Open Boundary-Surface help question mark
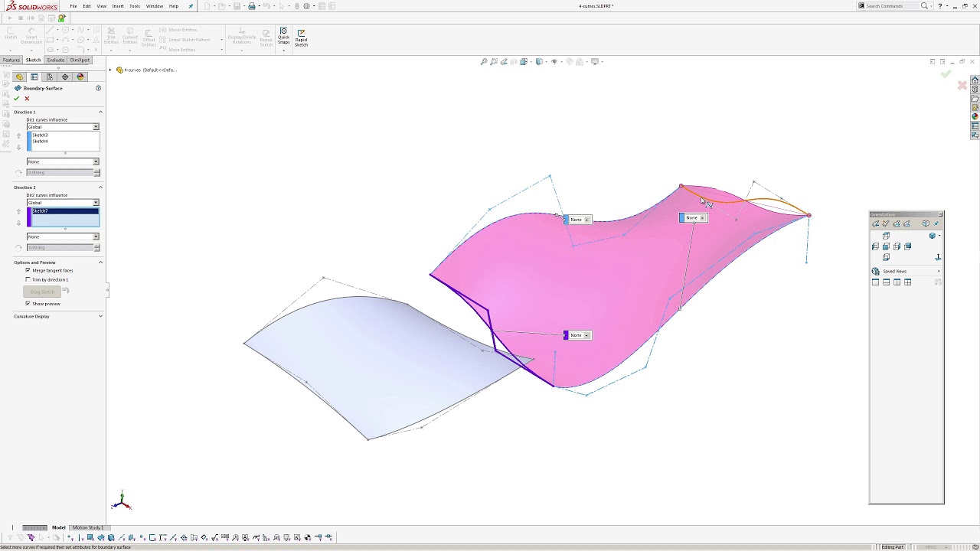 (x=98, y=88)
